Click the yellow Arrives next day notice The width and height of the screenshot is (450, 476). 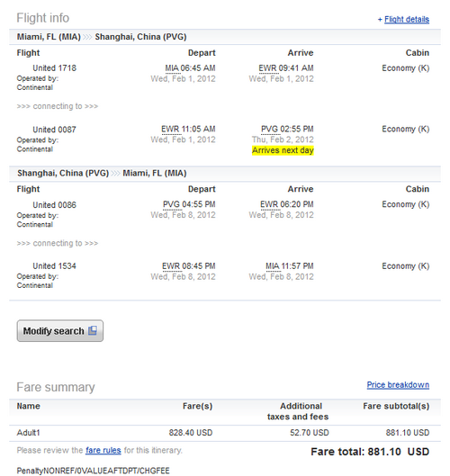click(283, 150)
